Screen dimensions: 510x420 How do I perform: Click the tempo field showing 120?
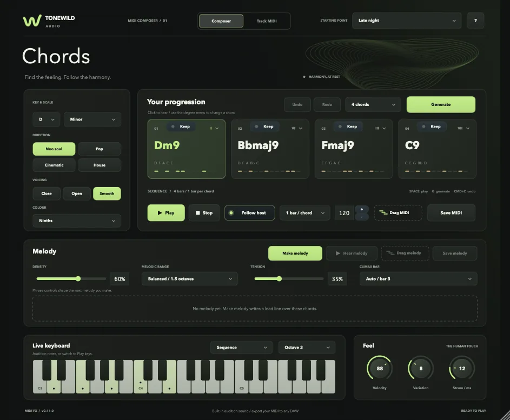pos(344,213)
